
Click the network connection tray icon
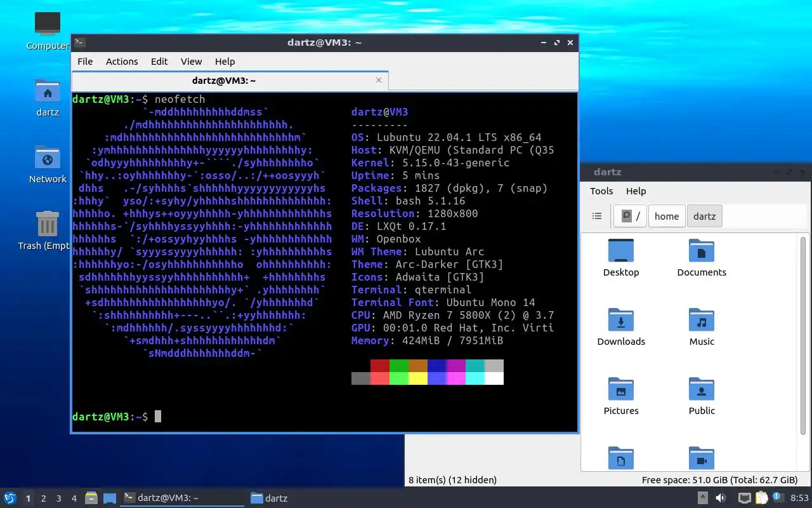coord(745,498)
